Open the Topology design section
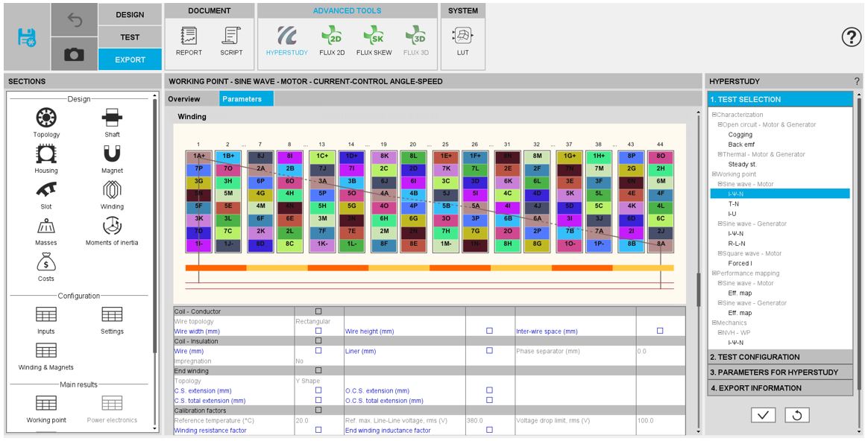 46,118
